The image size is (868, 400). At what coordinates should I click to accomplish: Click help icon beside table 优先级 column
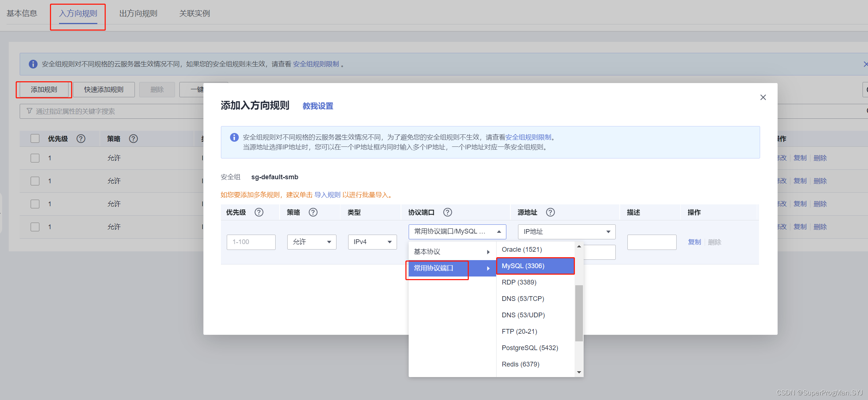pos(81,139)
